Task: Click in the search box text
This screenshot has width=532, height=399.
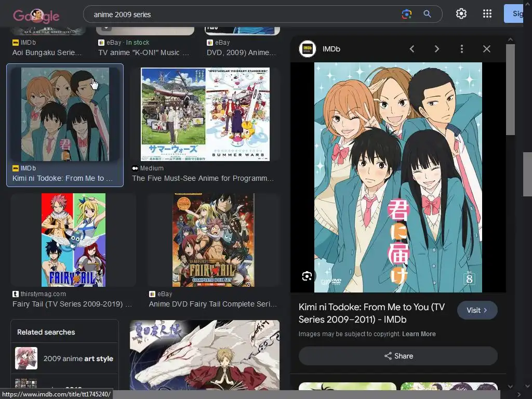Action: pos(122,15)
